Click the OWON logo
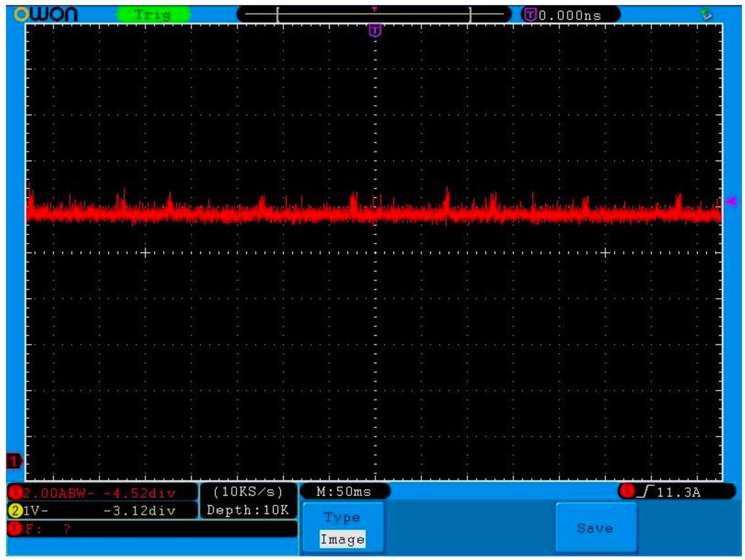This screenshot has height=560, width=745. point(45,14)
